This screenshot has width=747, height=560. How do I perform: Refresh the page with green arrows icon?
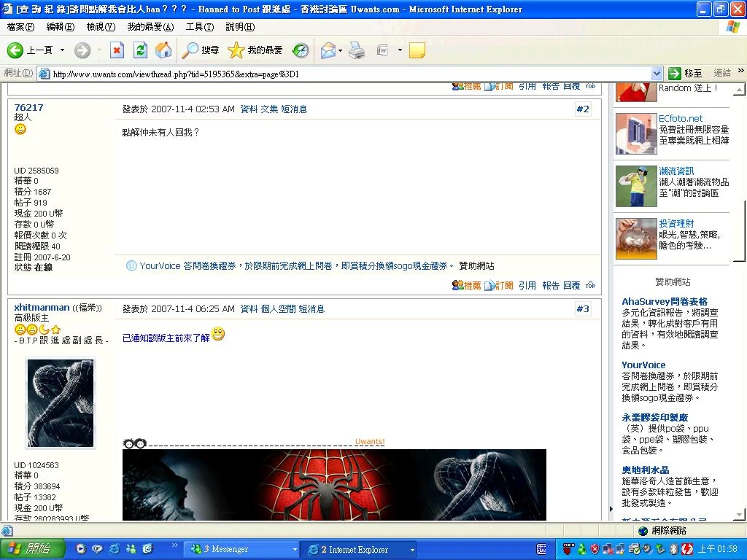[x=140, y=50]
